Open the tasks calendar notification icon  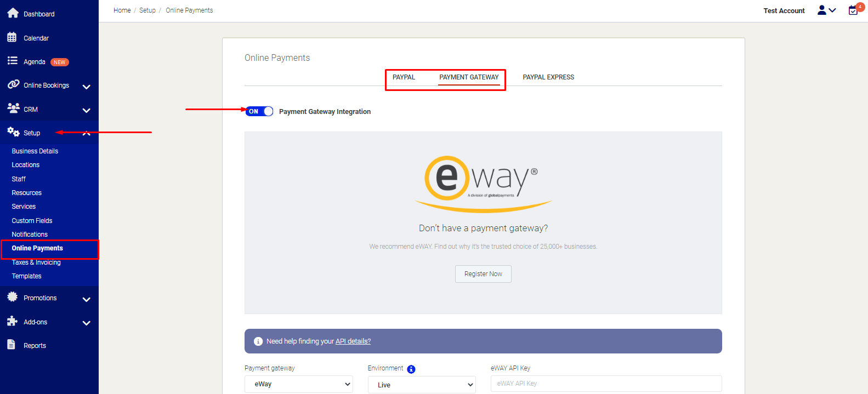point(853,10)
